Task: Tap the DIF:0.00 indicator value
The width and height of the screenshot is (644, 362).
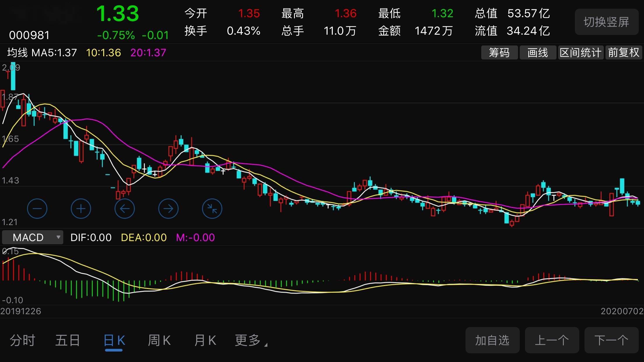Action: pos(91,238)
